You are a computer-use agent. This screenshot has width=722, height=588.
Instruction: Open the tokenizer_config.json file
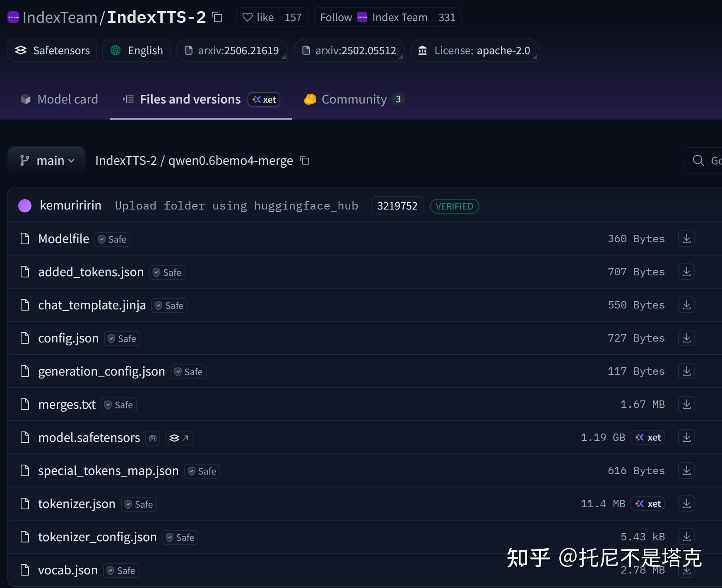pos(97,537)
